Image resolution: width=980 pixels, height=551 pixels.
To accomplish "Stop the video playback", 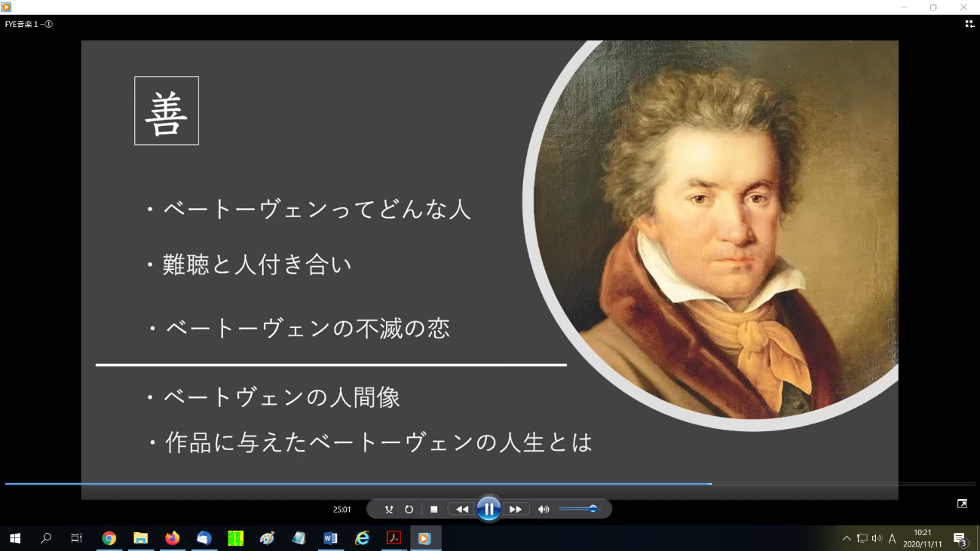I will [x=434, y=510].
